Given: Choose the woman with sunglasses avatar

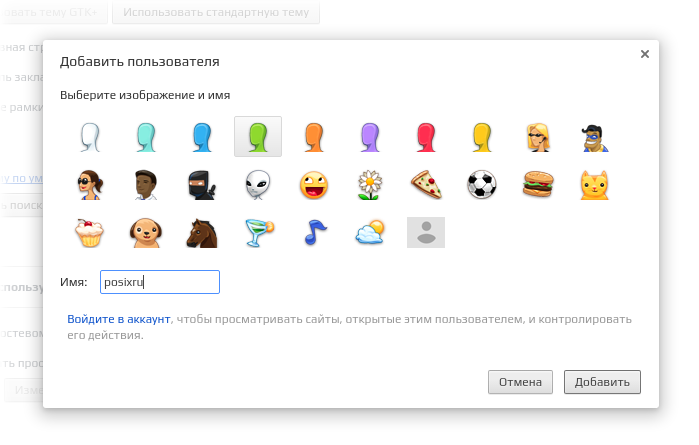Looking at the screenshot, I should (90, 185).
